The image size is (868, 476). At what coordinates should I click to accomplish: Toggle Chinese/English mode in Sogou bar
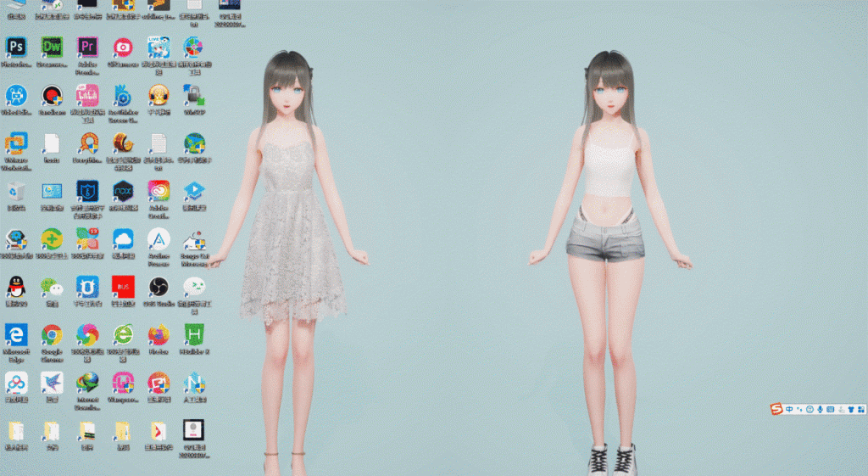[x=789, y=410]
